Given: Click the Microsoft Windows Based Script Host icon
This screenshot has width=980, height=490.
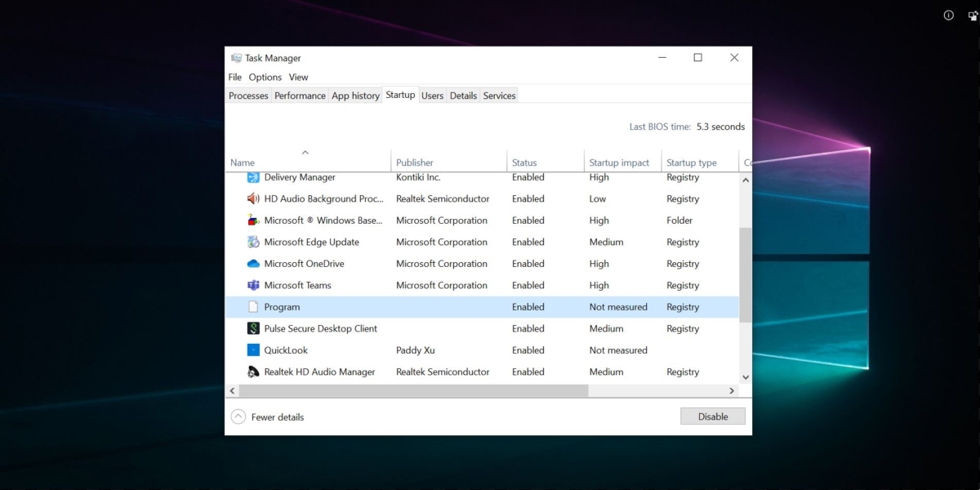Looking at the screenshot, I should click(253, 220).
